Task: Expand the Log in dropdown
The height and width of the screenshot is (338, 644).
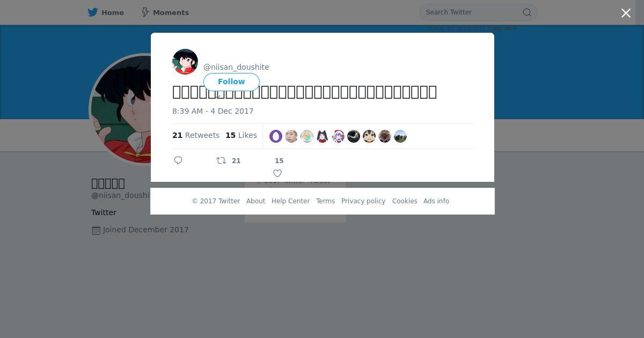Action: pyautogui.click(x=502, y=28)
